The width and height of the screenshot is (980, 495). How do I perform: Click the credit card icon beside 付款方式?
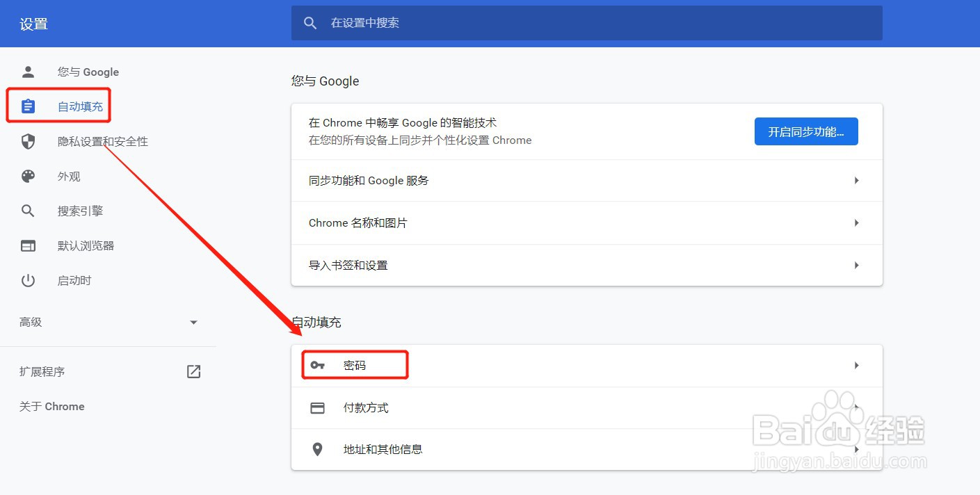coord(318,407)
